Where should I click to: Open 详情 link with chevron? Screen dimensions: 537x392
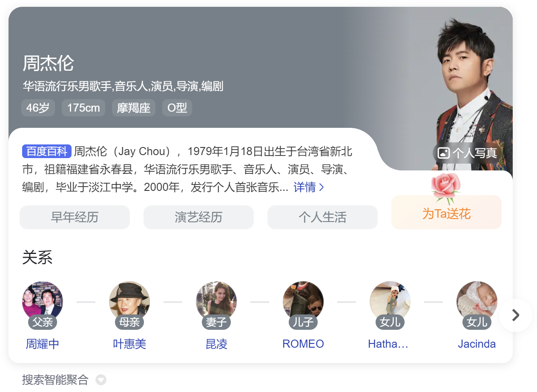pyautogui.click(x=309, y=187)
